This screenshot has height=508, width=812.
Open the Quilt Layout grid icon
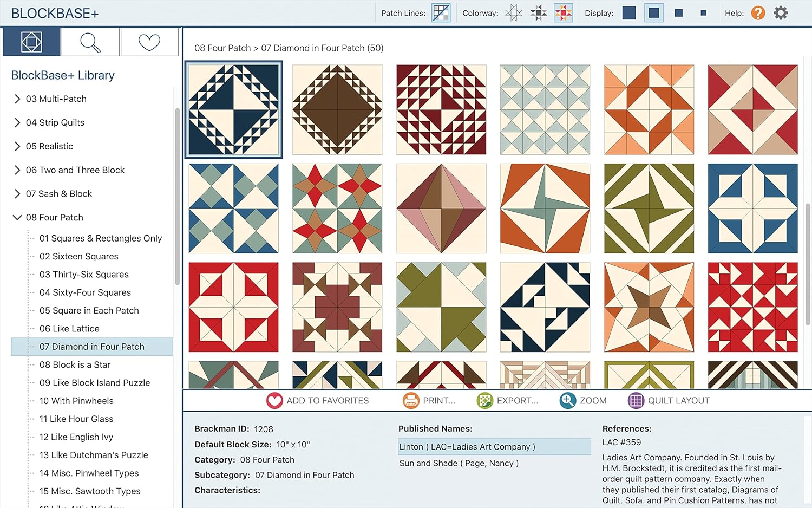click(636, 401)
